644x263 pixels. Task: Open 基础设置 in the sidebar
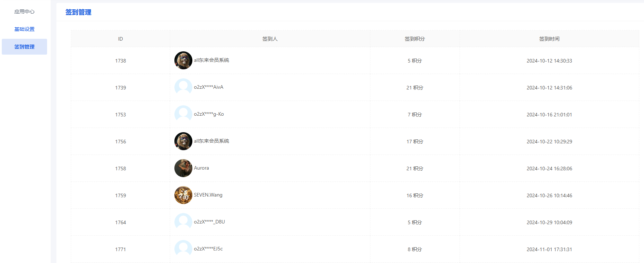pos(24,29)
